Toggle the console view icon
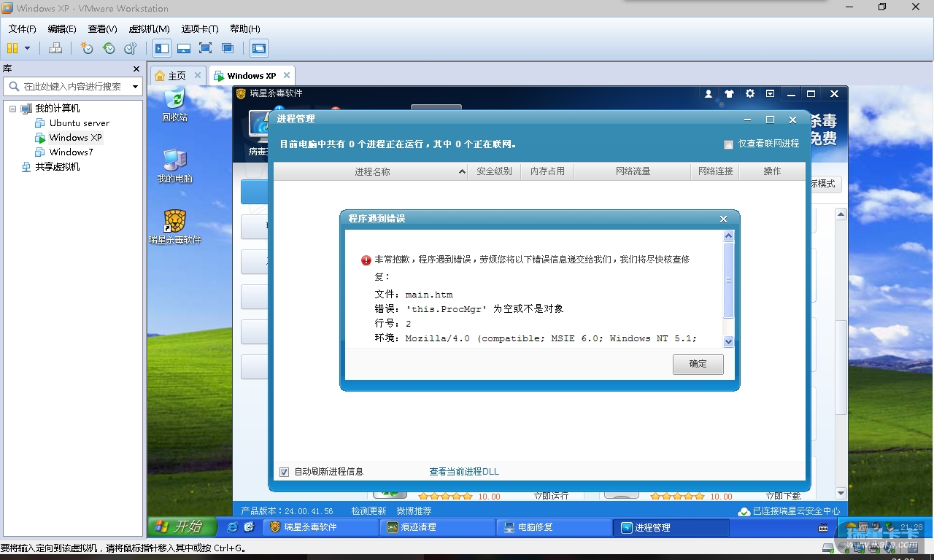 click(x=259, y=48)
